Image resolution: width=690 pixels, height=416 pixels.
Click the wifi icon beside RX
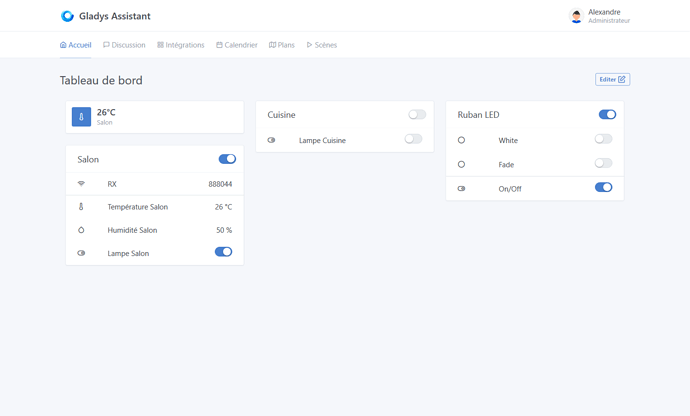coord(81,184)
